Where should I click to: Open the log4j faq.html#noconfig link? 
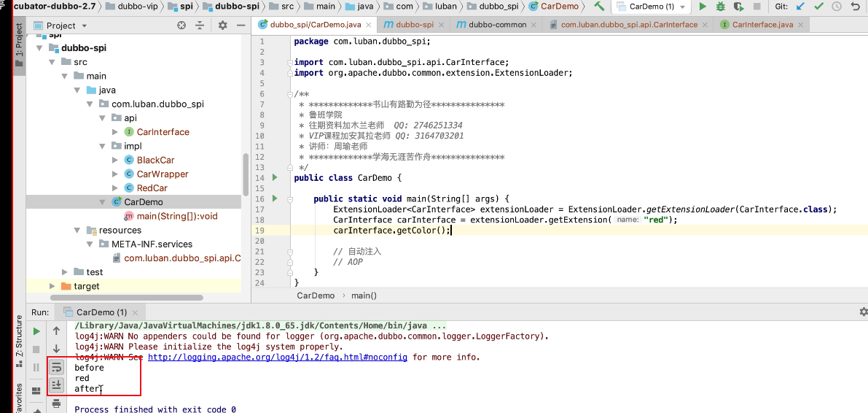278,357
